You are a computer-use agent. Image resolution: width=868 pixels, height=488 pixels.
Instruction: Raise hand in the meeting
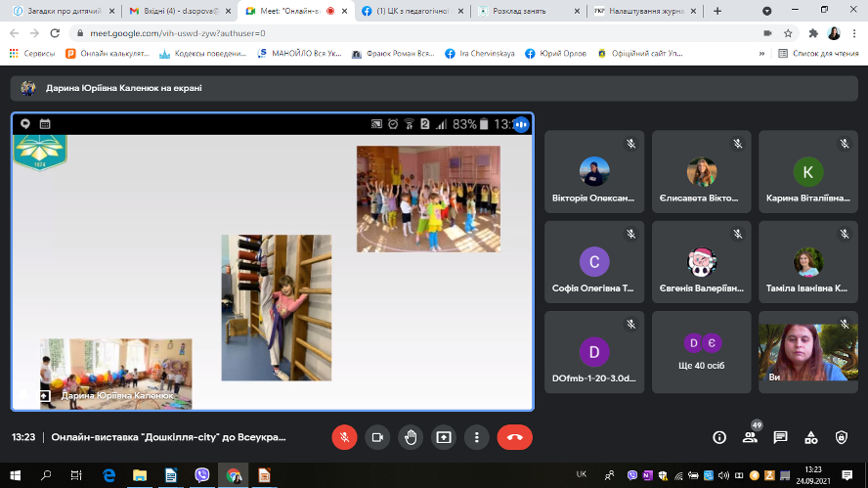(x=411, y=437)
